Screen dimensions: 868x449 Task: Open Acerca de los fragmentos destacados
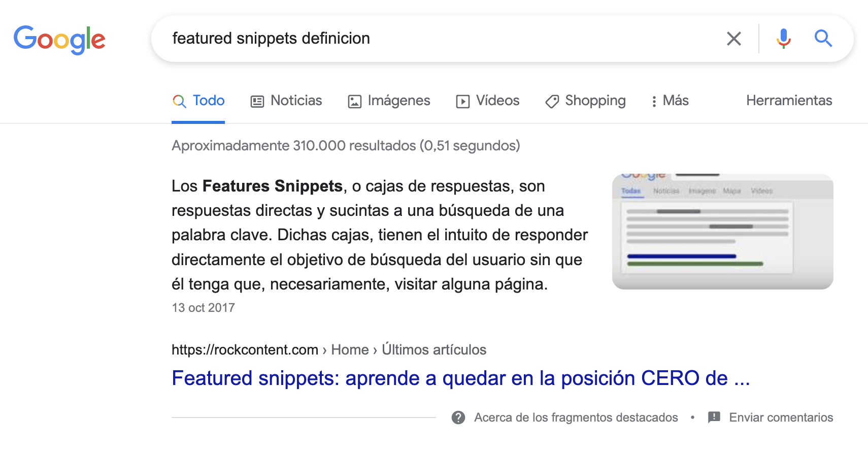(x=576, y=418)
